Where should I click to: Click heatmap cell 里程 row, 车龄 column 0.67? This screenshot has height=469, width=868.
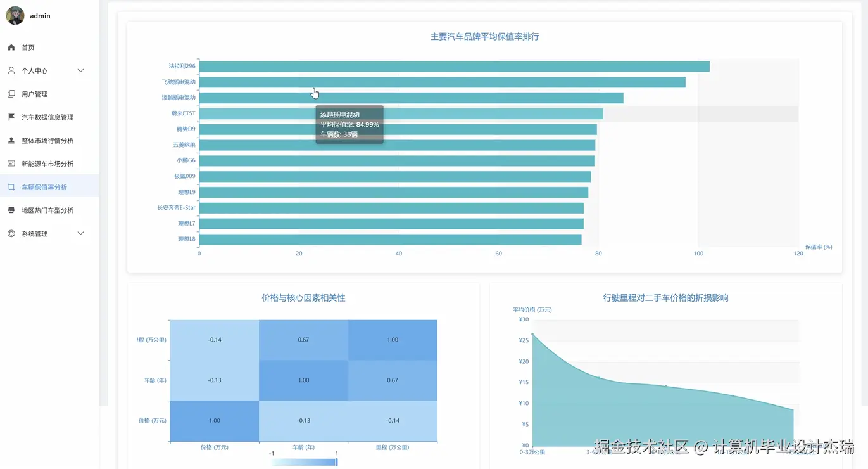click(303, 340)
